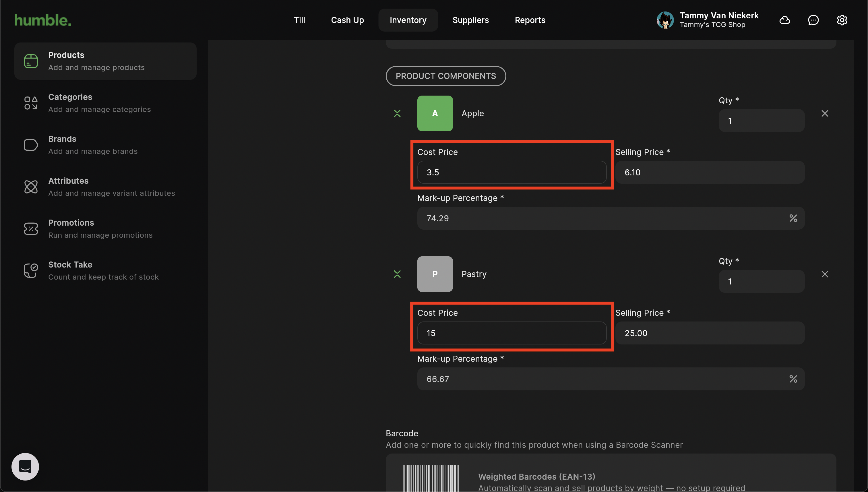Remove the Apple component
The height and width of the screenshot is (492, 868).
pos(825,114)
